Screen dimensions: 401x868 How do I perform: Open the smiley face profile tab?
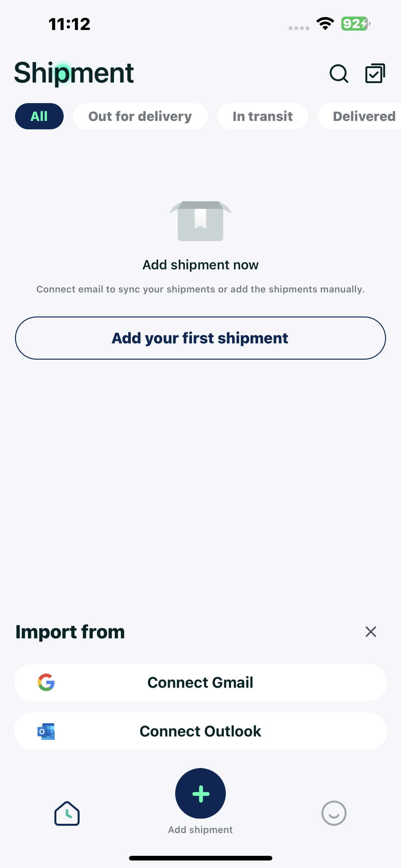tap(334, 813)
